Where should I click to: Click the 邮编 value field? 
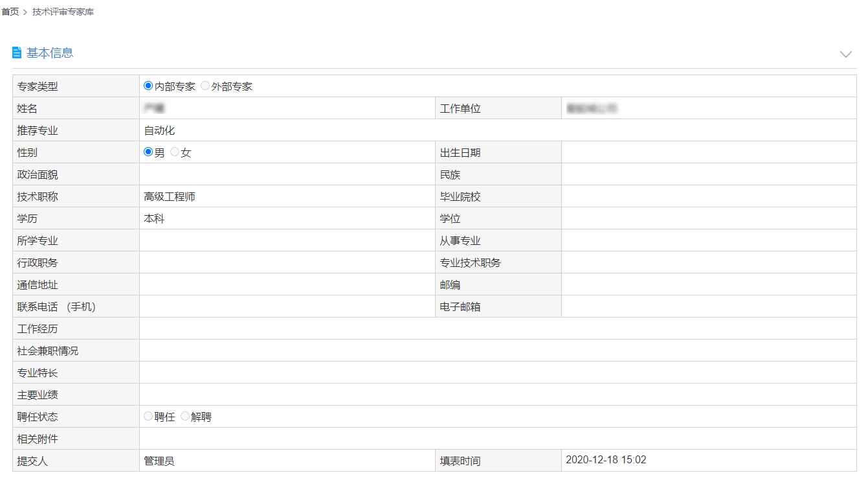[709, 284]
